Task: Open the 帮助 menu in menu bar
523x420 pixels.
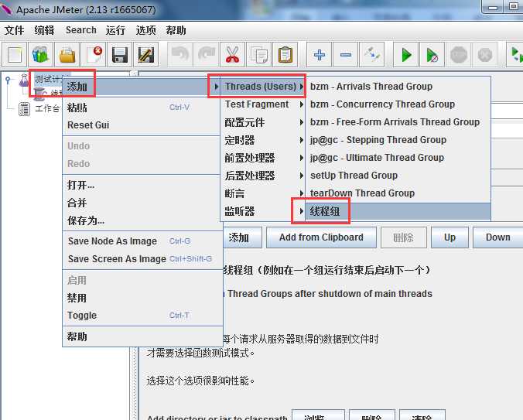Action: click(x=176, y=30)
